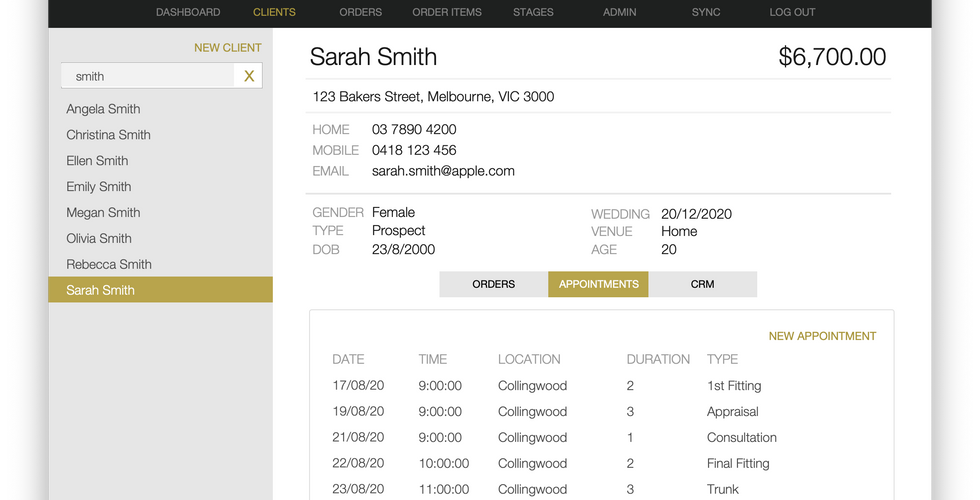This screenshot has height=500, width=980.
Task: Select Rebecca Smith from the client list
Action: [x=109, y=264]
